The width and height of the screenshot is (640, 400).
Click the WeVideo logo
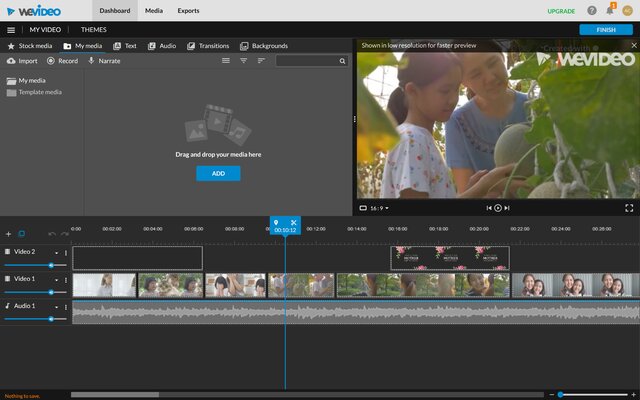(x=34, y=11)
